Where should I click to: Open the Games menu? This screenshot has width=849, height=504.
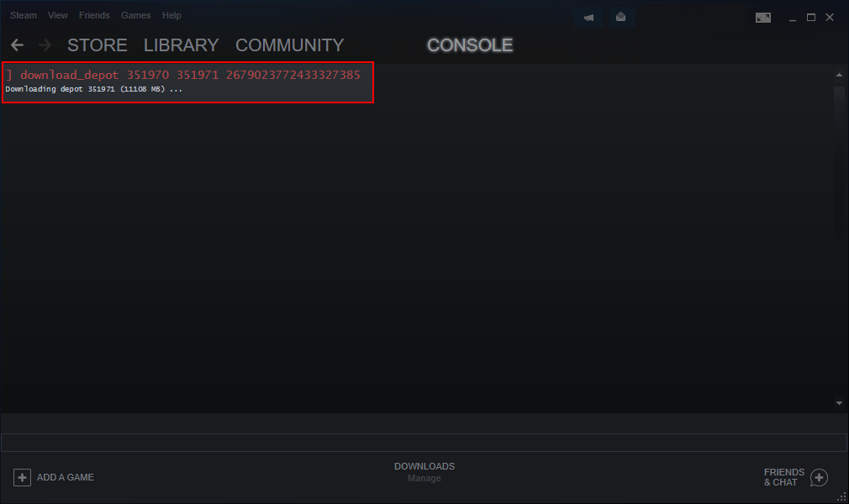pos(136,15)
